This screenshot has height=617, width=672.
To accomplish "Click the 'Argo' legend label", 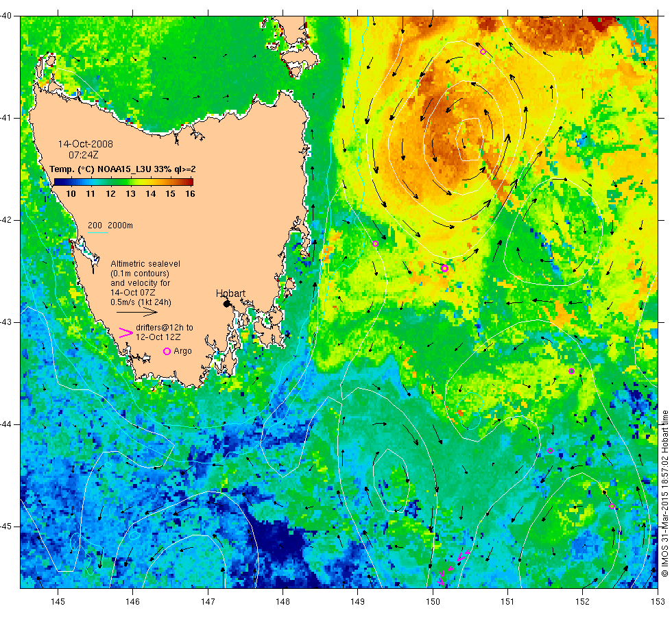I will click(182, 351).
